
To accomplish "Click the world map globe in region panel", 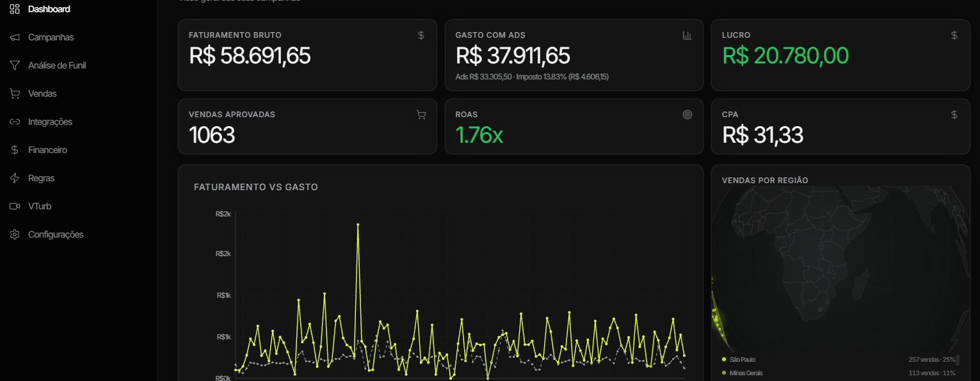I will 840,268.
